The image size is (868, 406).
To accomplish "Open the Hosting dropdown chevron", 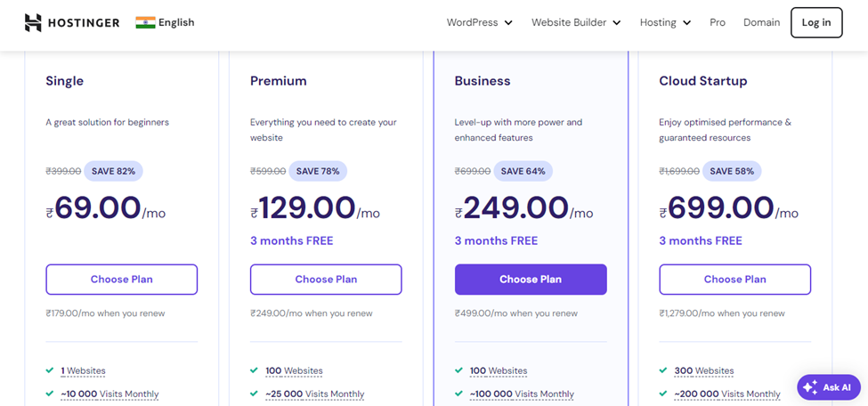I will [x=687, y=23].
